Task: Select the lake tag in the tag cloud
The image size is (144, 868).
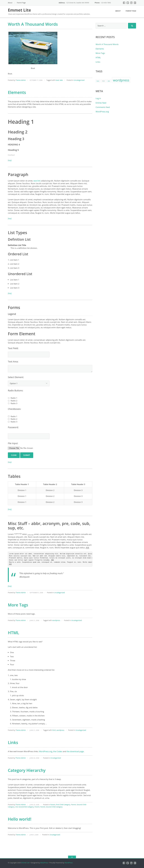Action: point(109,81)
